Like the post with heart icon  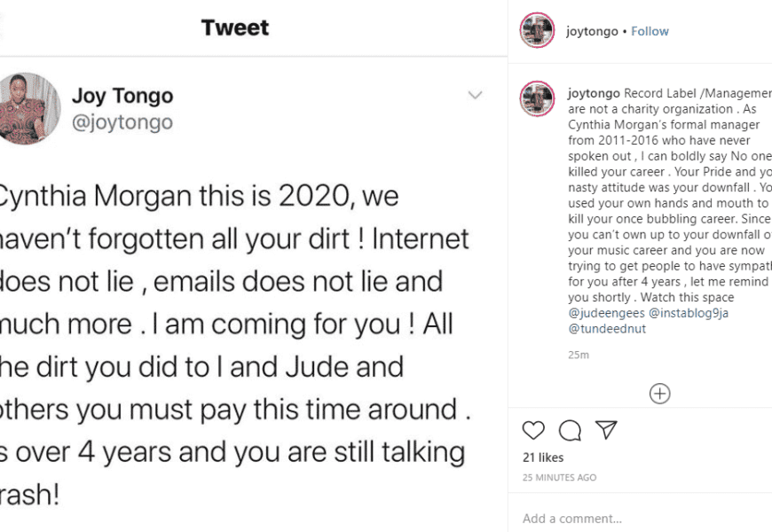[x=533, y=431]
